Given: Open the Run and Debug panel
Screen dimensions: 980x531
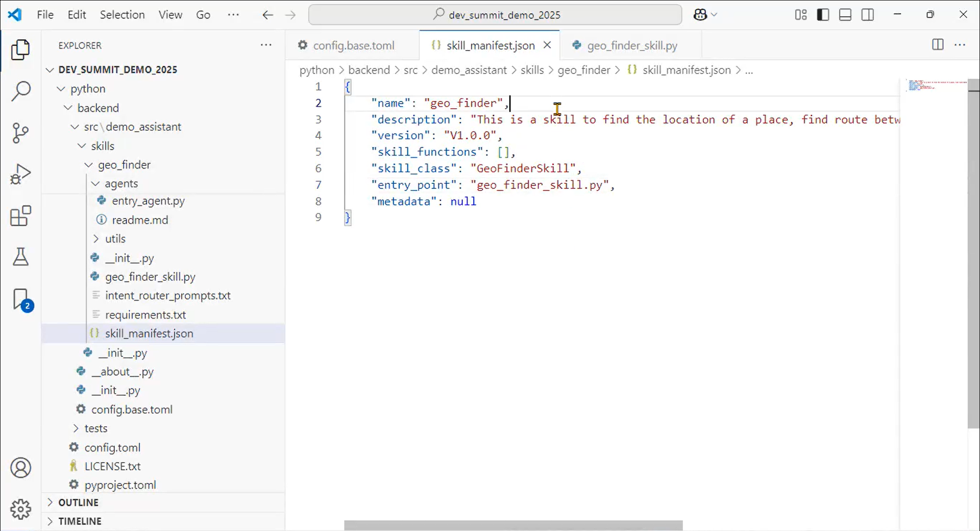Looking at the screenshot, I should click(x=20, y=174).
